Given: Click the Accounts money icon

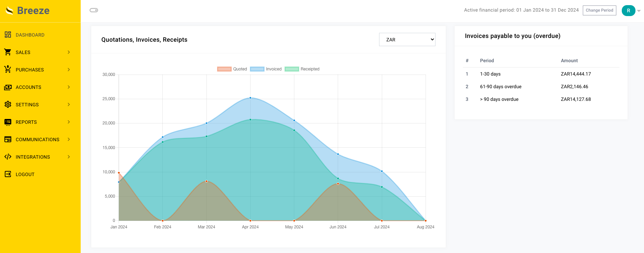Looking at the screenshot, I should point(8,87).
